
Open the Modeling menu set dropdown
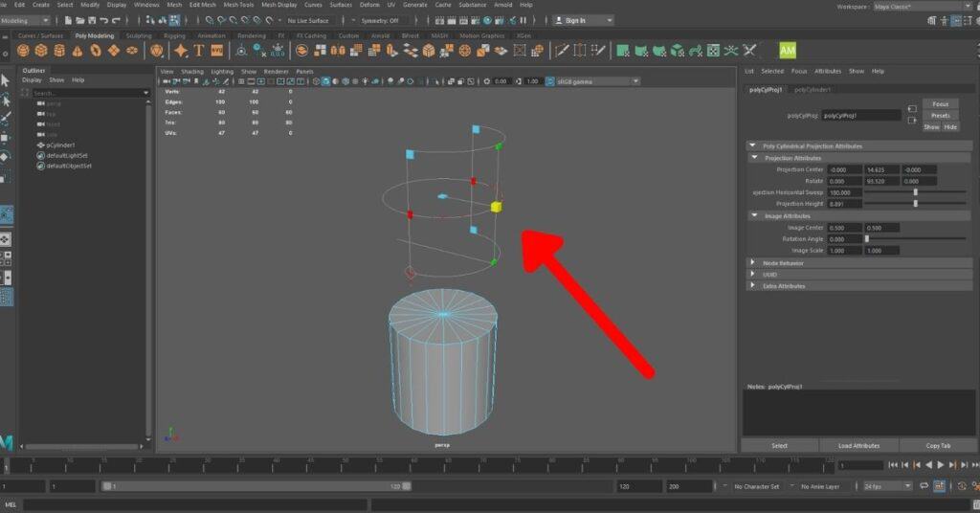[x=26, y=20]
